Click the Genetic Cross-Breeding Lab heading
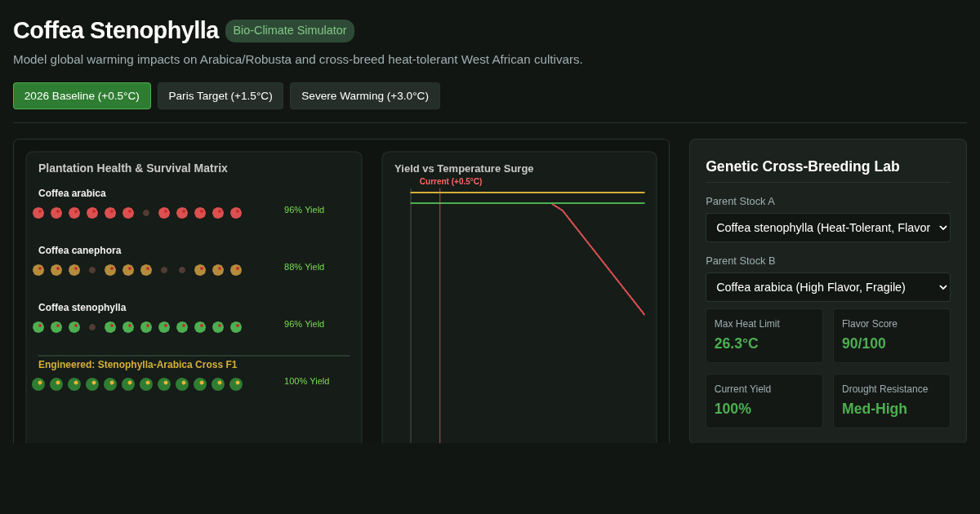This screenshot has height=514, width=980. [803, 166]
